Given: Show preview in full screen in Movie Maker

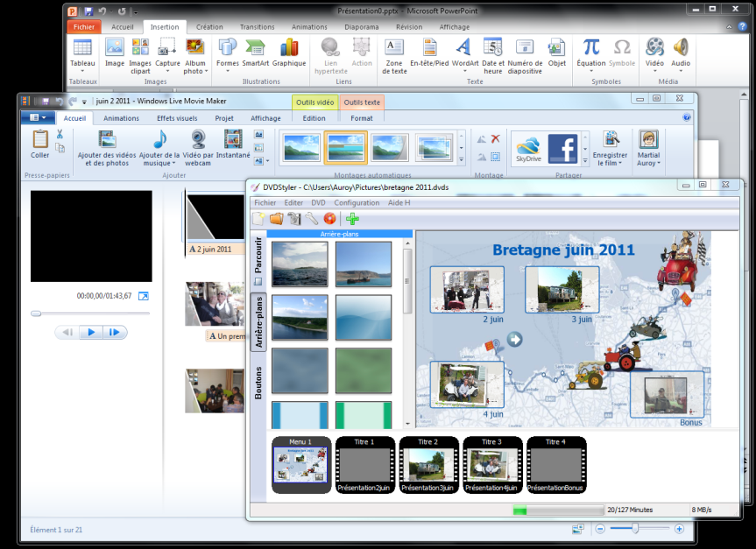Looking at the screenshot, I should [143, 296].
